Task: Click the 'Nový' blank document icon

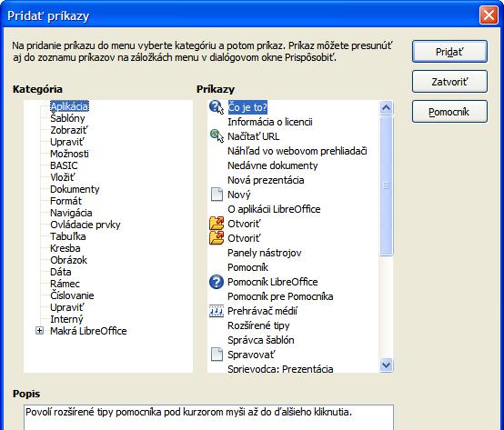Action: point(217,195)
